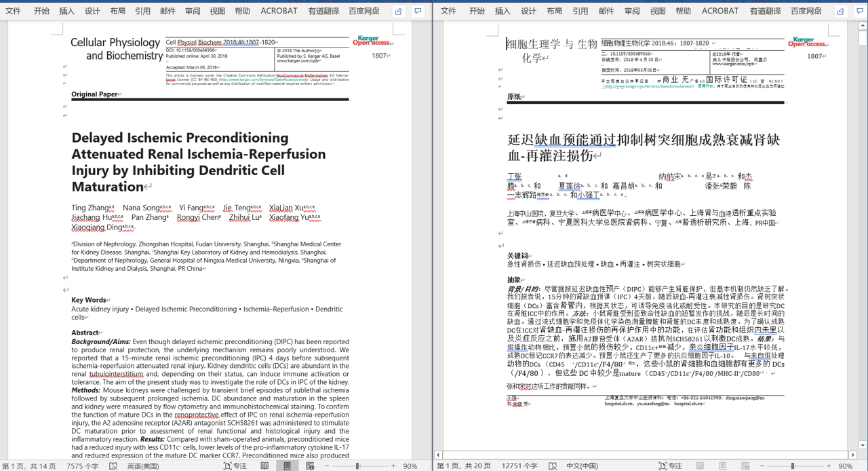Click the karger.com OpenAccessLicense hyperlink in left document
The image size is (868, 471).
pos(263,79)
